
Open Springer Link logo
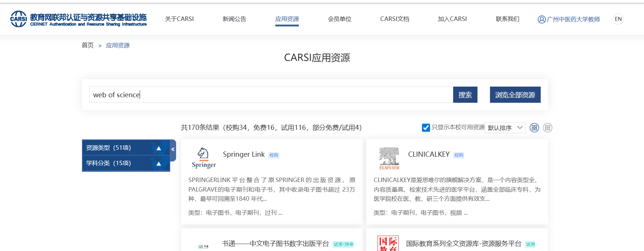(204, 158)
